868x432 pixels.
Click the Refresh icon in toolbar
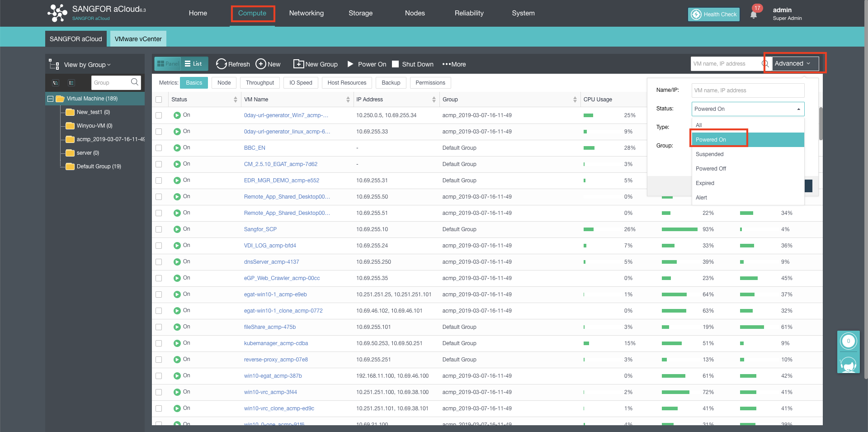221,64
